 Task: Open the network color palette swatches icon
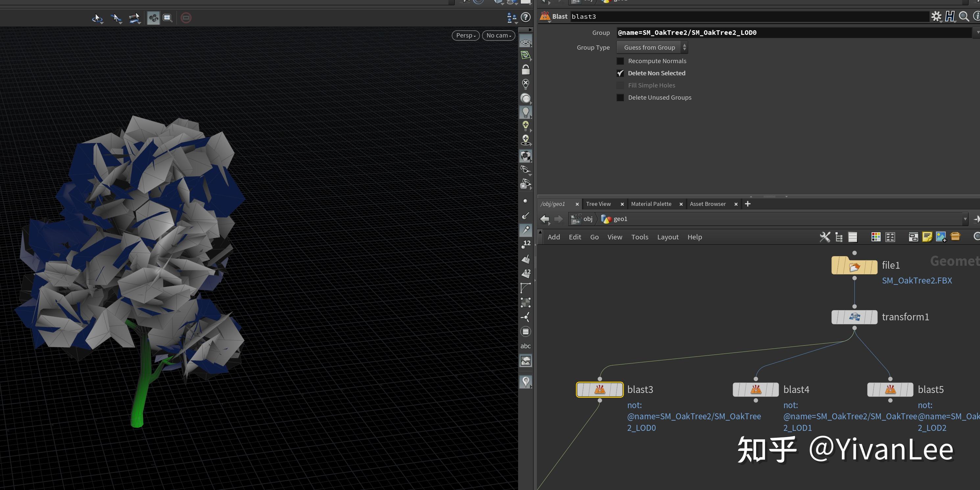coord(876,237)
